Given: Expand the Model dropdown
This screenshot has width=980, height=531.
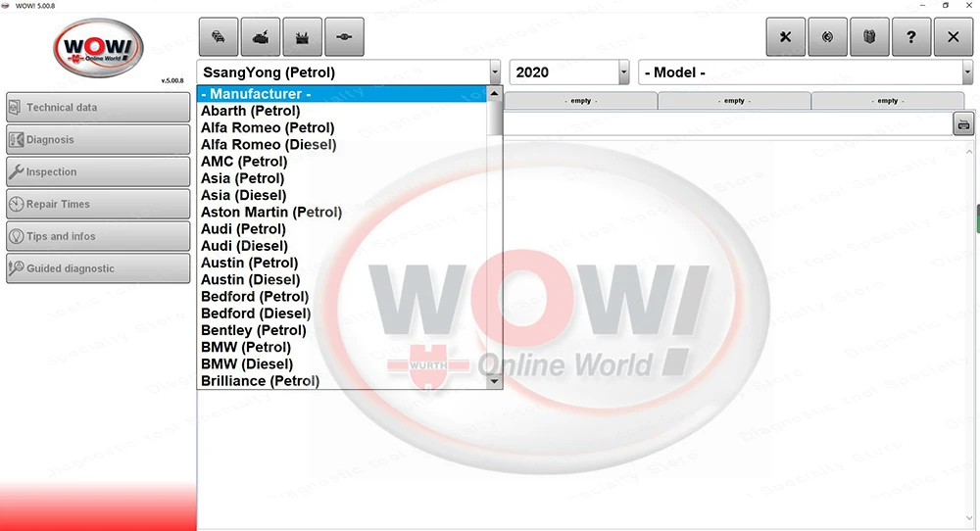Looking at the screenshot, I should 967,72.
